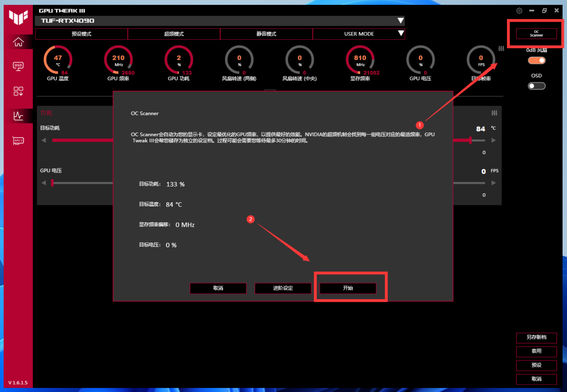Minimize the GPU Tweak III window

532,10
